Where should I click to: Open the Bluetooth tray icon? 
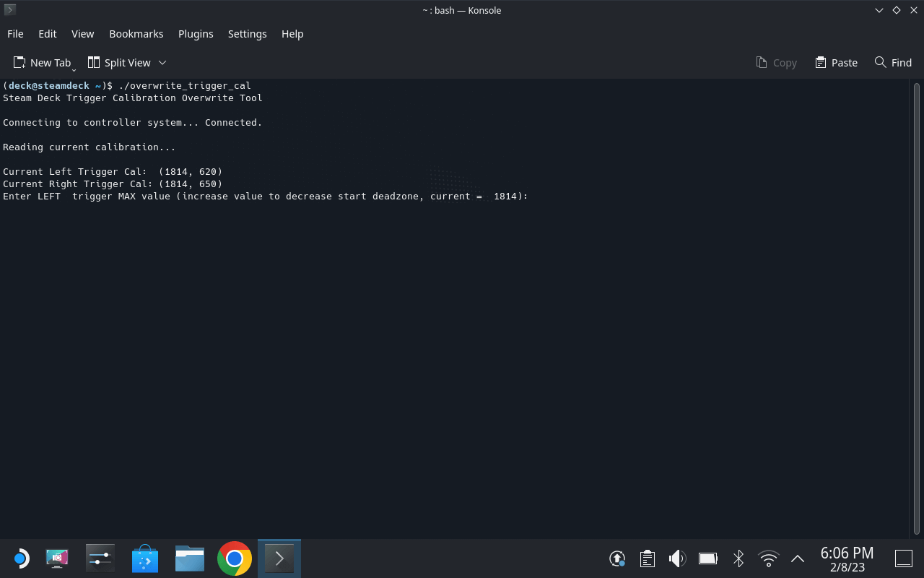738,558
